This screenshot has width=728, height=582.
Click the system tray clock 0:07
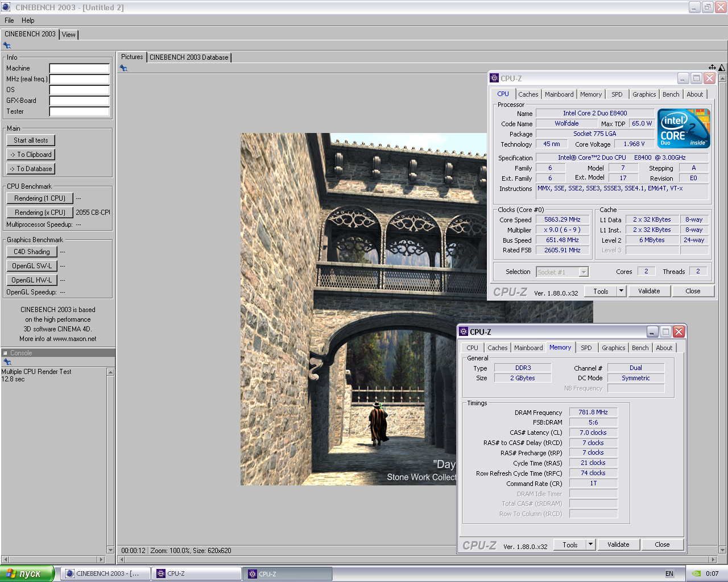(x=712, y=573)
